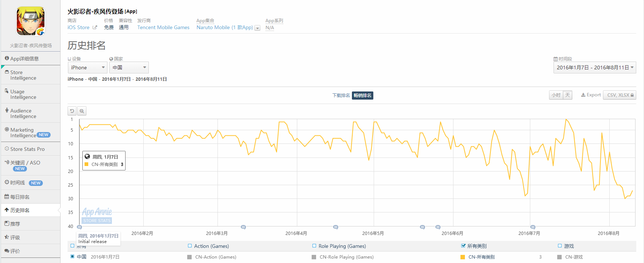Click the gray CN-Role Playing (Games) swatch
Image resolution: width=644 pixels, height=263 pixels.
pos(314,257)
